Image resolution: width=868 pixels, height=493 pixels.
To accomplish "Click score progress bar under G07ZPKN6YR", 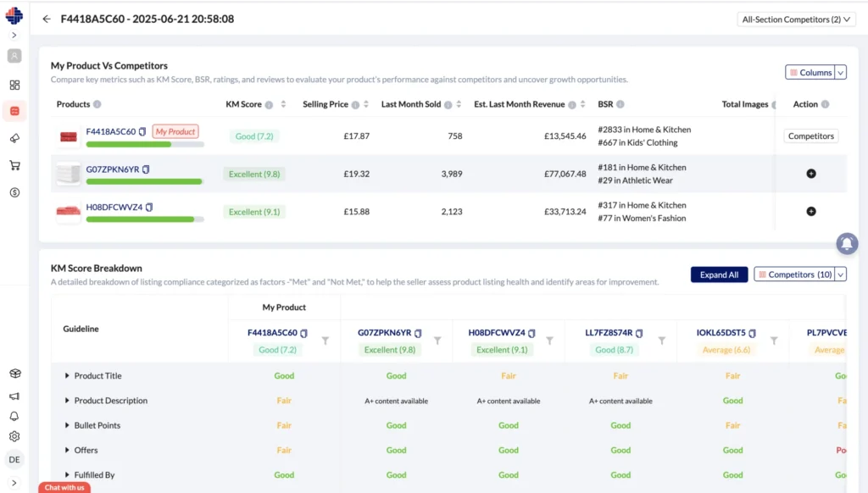I will [x=145, y=181].
